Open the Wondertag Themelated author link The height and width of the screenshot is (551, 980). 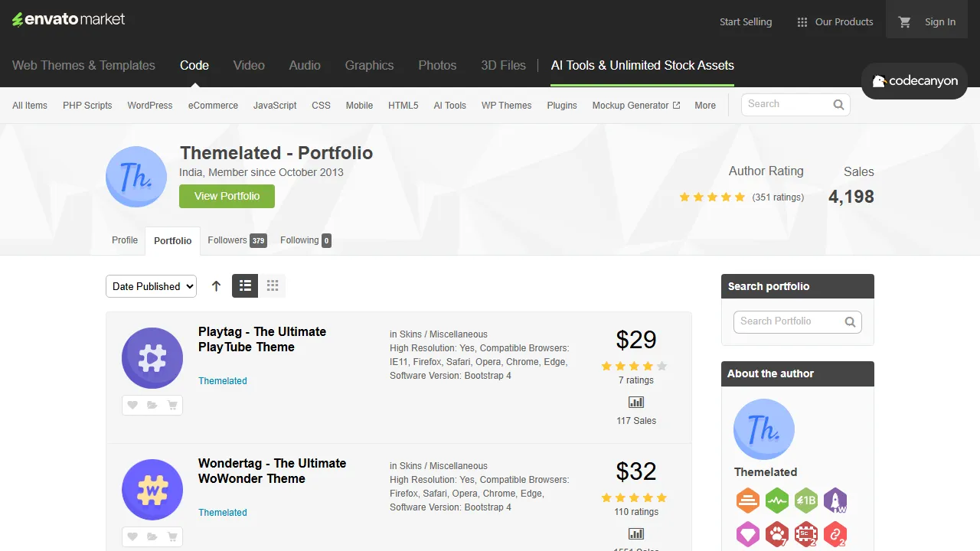tap(222, 512)
